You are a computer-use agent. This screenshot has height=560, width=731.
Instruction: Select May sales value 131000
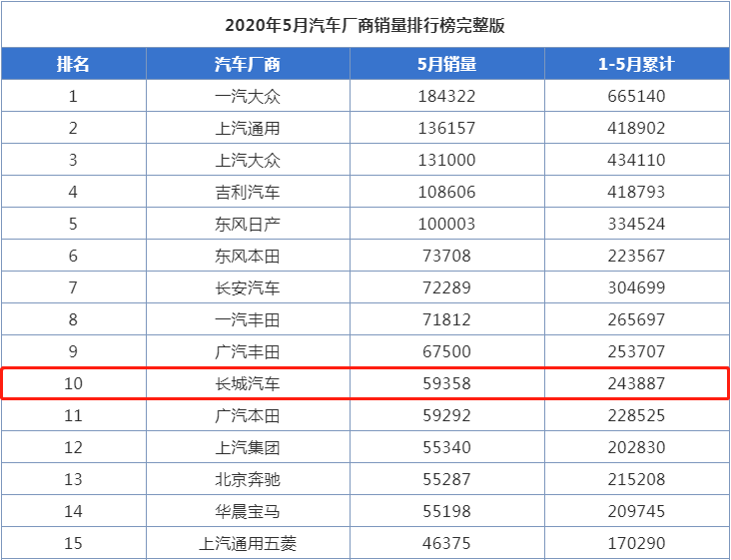pyautogui.click(x=447, y=161)
